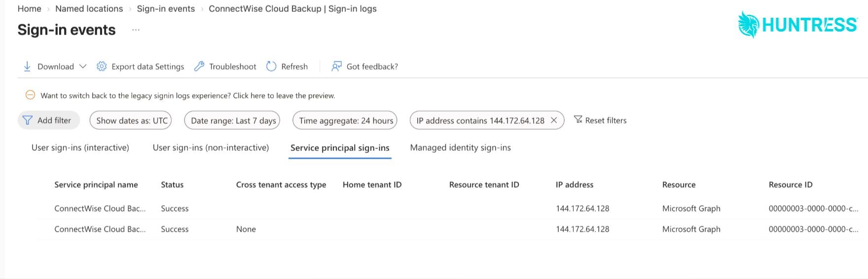The width and height of the screenshot is (868, 279).
Task: Open the Troubleshoot option
Action: click(232, 67)
